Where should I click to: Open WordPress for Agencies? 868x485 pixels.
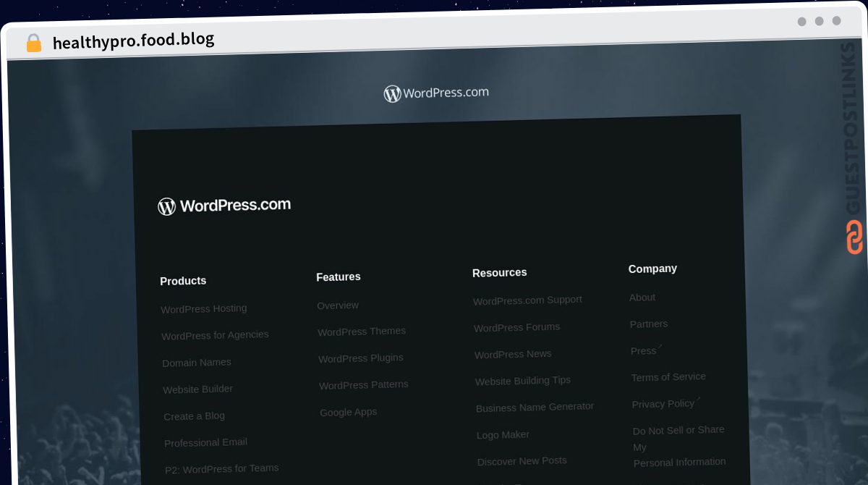215,335
